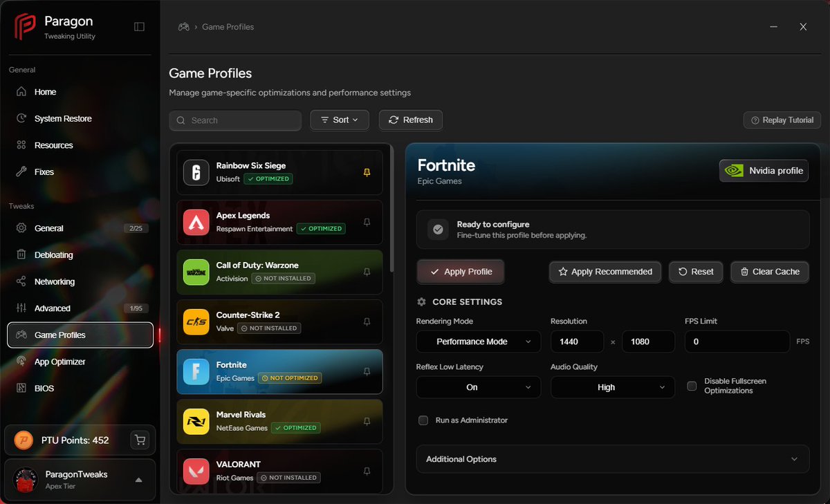Focus the Search input field

235,120
